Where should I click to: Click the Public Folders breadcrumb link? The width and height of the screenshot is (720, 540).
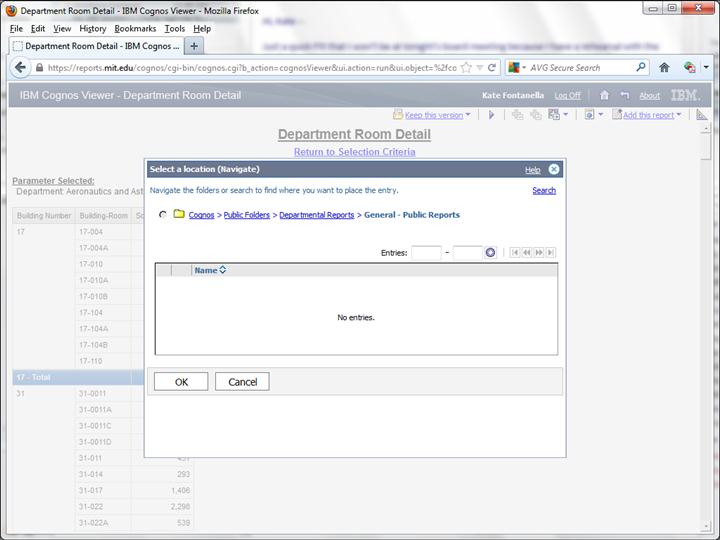point(246,215)
